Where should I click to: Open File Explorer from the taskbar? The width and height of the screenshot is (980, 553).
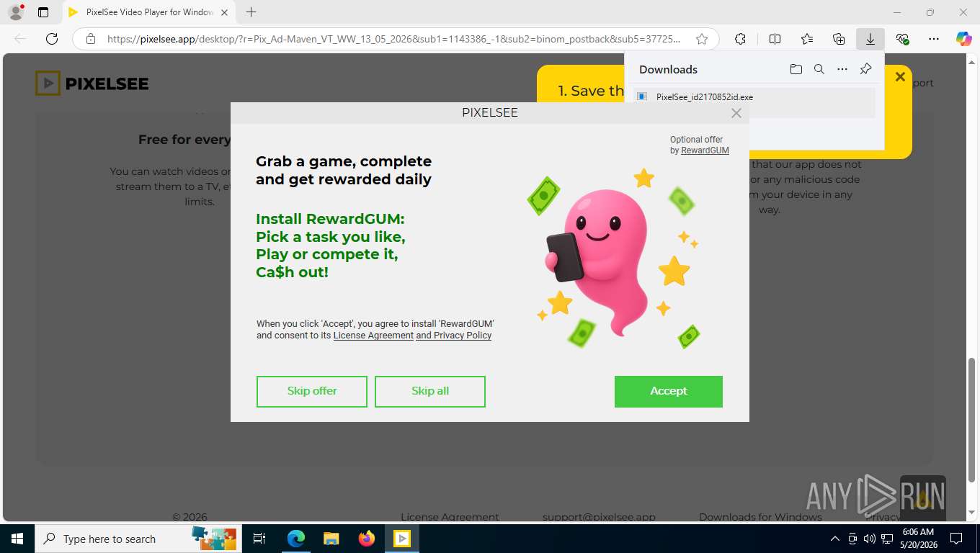point(331,539)
